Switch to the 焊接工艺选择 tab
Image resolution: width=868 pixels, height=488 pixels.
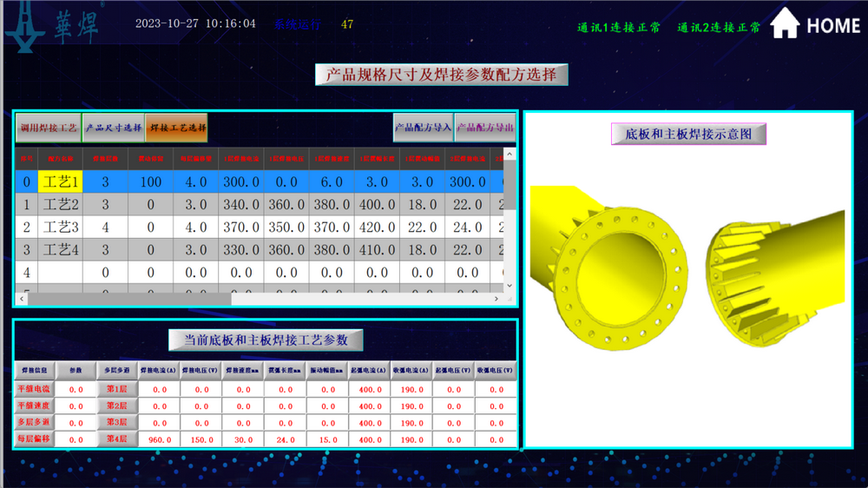(x=177, y=128)
